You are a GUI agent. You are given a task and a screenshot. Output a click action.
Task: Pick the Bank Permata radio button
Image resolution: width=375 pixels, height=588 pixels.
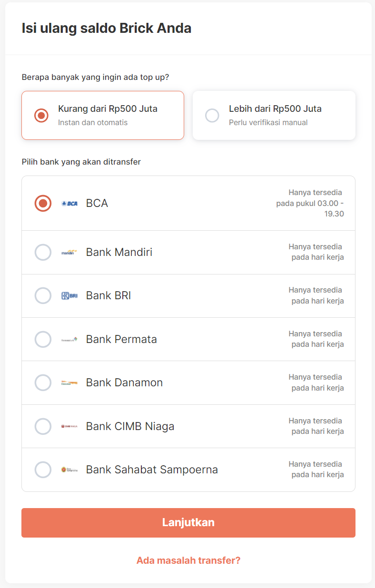coord(43,340)
